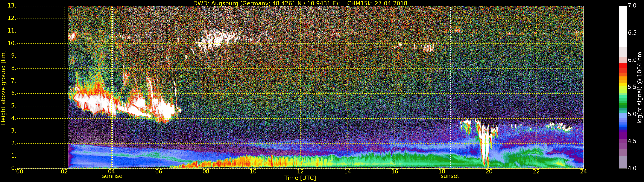Click the '02' time tick label
Image resolution: width=644 pixels, height=182 pixels.
point(64,171)
